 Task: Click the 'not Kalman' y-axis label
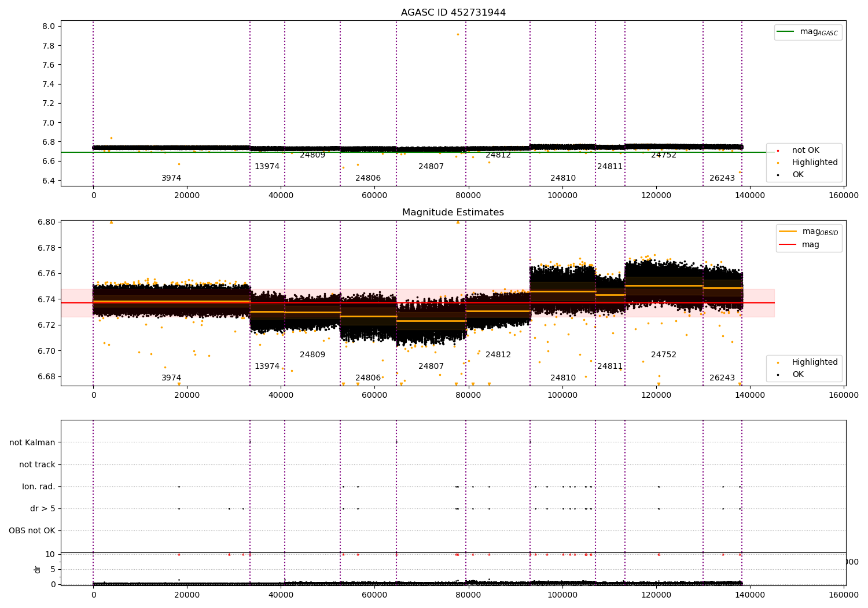(x=32, y=442)
